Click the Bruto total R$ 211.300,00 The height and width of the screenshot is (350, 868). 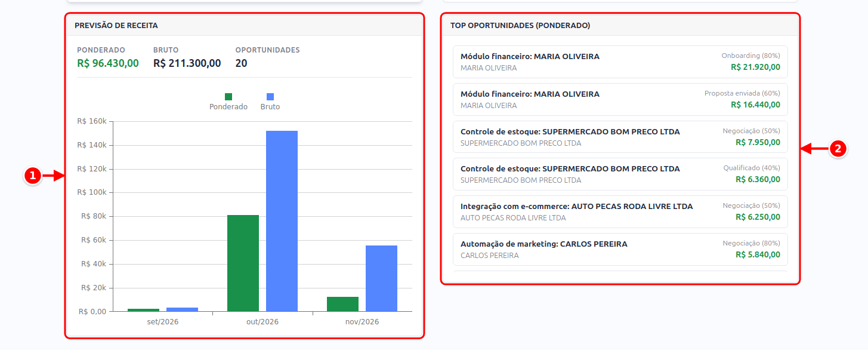187,63
